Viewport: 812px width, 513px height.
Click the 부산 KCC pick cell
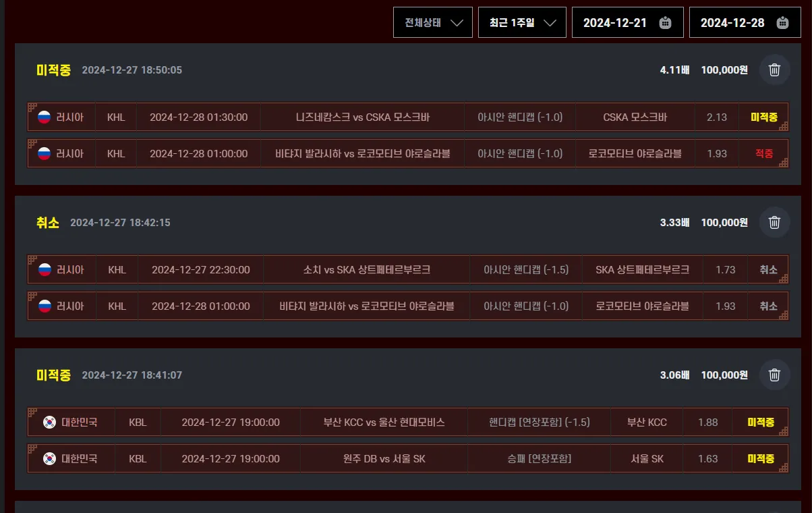pos(647,422)
